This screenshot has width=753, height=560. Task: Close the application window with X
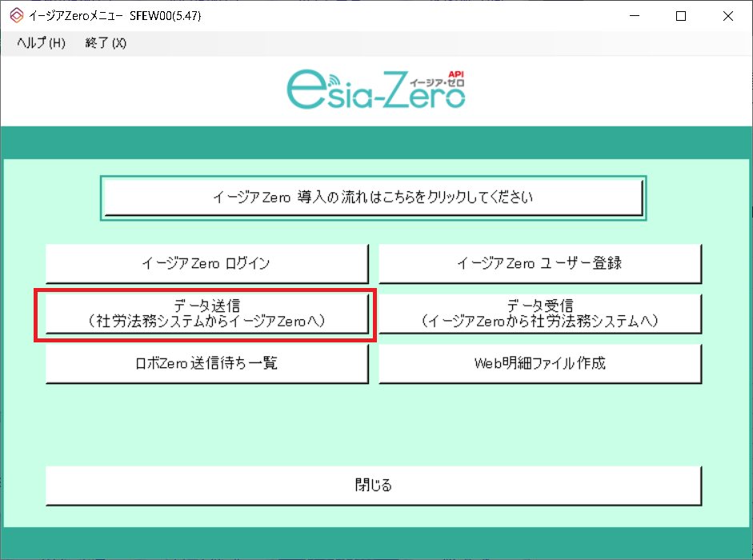[x=727, y=15]
